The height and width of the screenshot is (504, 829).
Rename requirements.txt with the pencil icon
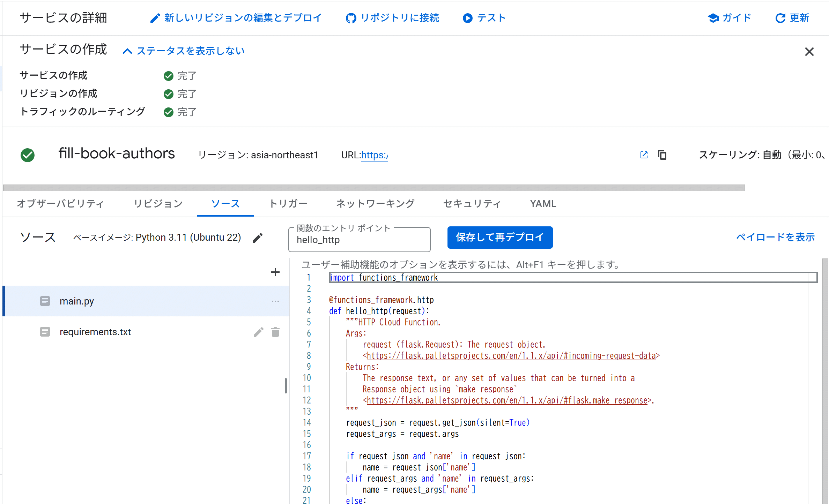coord(258,332)
